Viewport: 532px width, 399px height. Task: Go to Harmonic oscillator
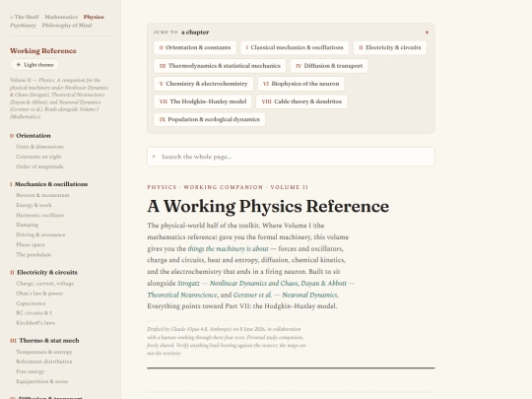tap(40, 215)
